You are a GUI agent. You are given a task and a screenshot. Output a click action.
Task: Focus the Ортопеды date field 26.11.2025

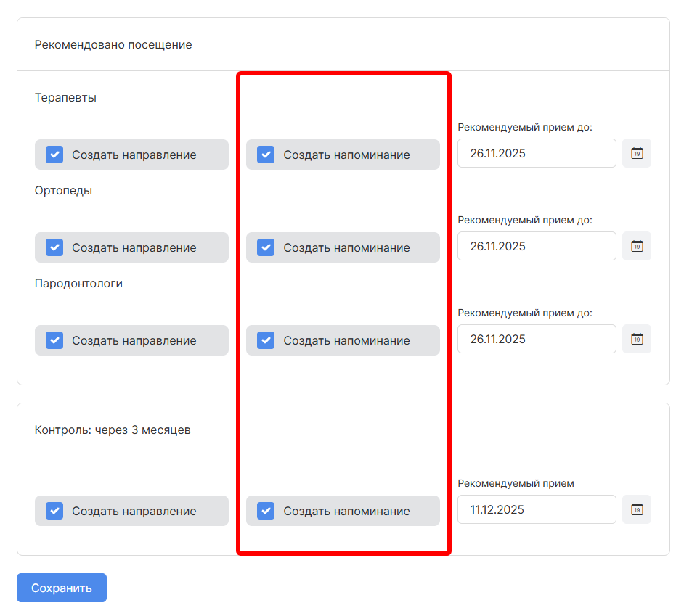pos(536,247)
